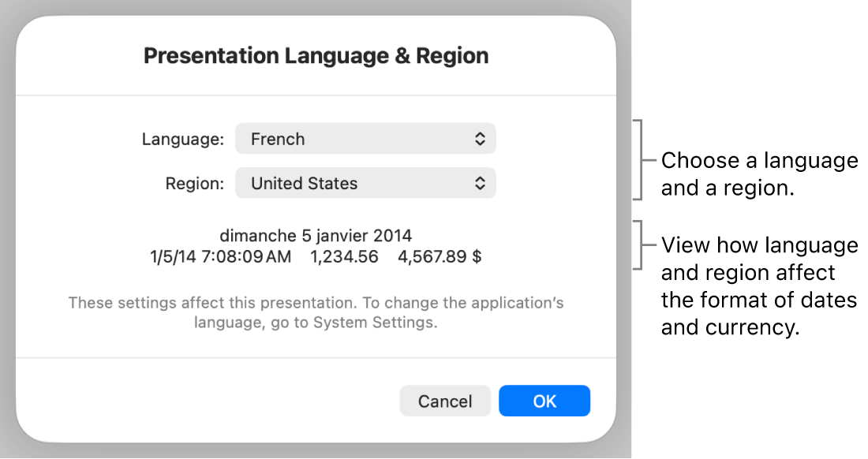The width and height of the screenshot is (868, 459).
Task: Click the date preview 'dimanche 5 janvier 2014'
Action: point(316,235)
